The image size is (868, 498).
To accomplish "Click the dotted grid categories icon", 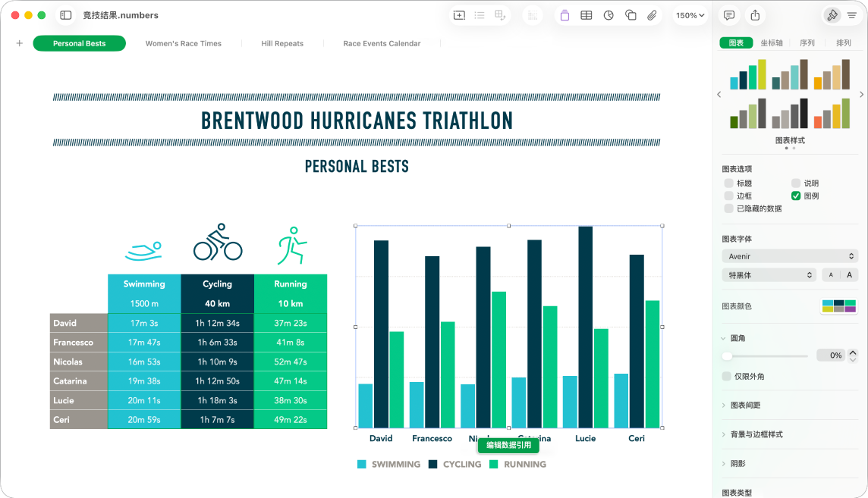I will point(533,15).
